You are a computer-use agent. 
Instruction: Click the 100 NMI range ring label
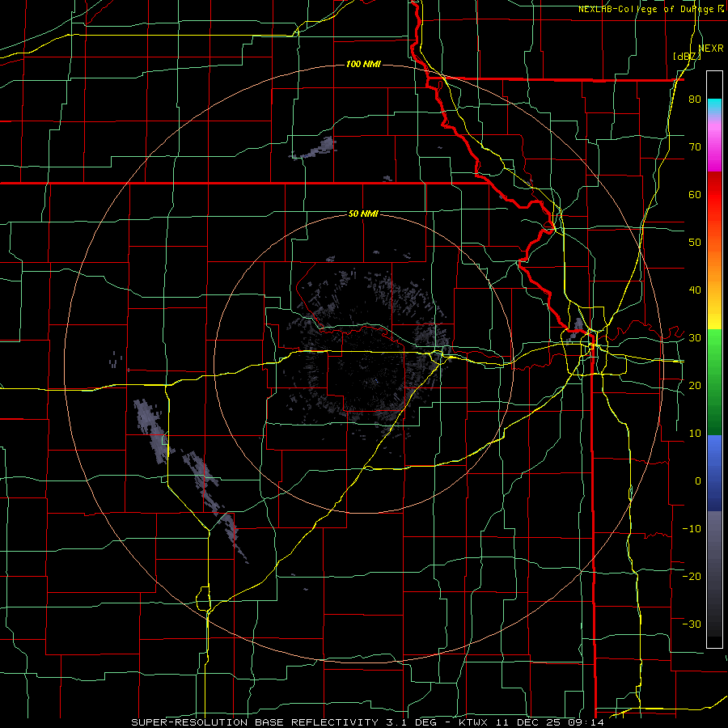click(x=363, y=64)
